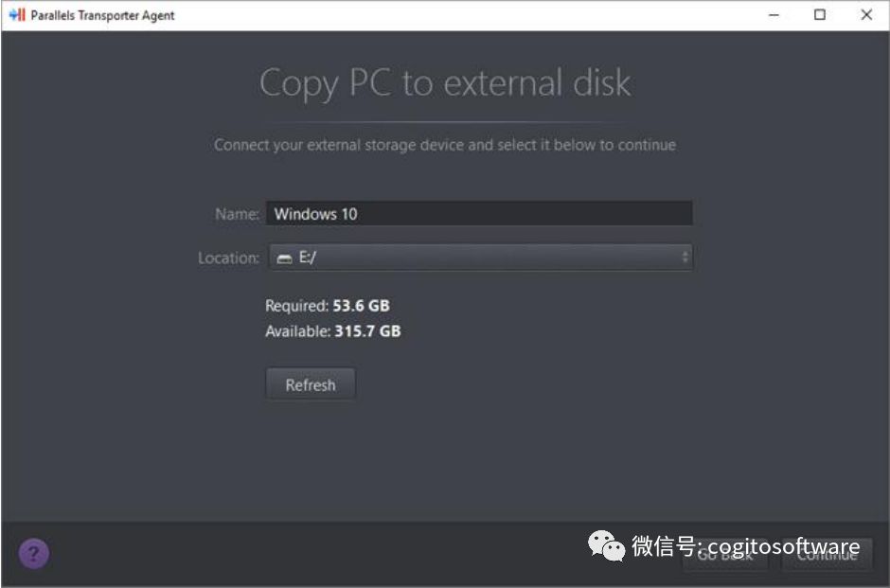Continue to the next step

coord(827,555)
